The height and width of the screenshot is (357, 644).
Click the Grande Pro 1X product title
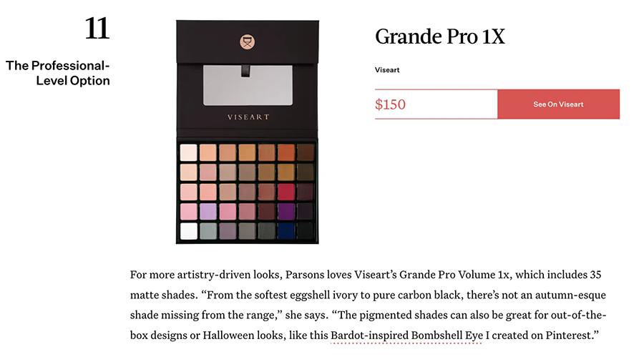click(440, 36)
